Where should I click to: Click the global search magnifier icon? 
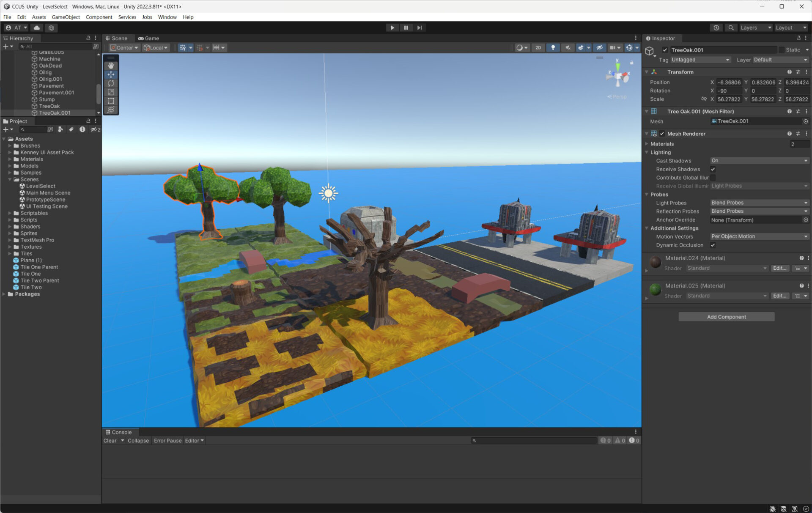pos(730,27)
